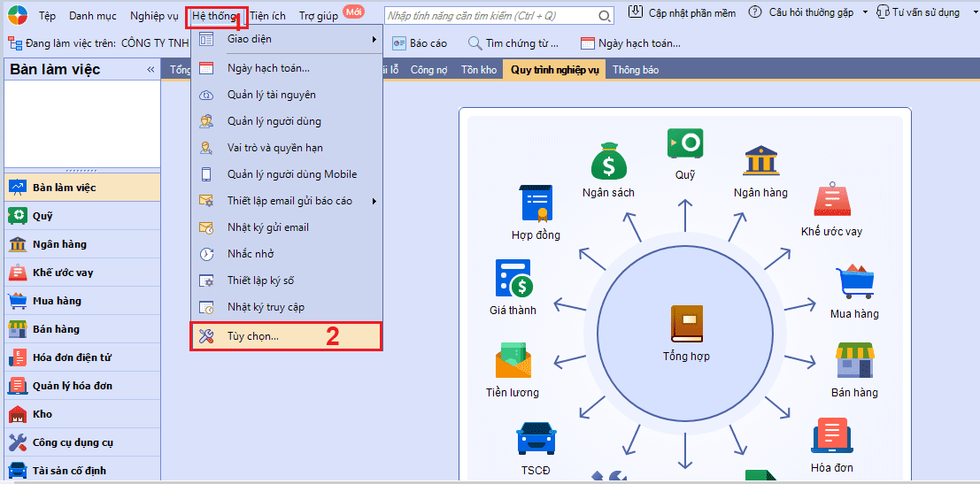Screen dimensions: 980x484
Task: Open the Tiện ích menu
Action: [267, 15]
